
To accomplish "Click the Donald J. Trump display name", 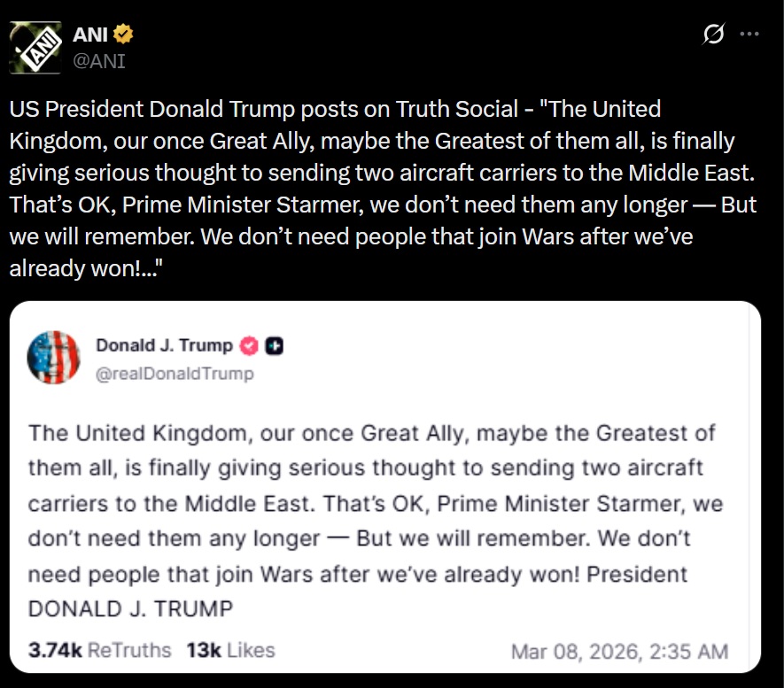I will click(x=164, y=346).
